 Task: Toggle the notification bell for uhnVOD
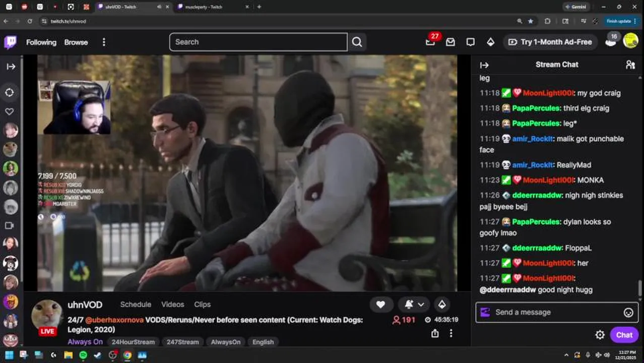[409, 305]
